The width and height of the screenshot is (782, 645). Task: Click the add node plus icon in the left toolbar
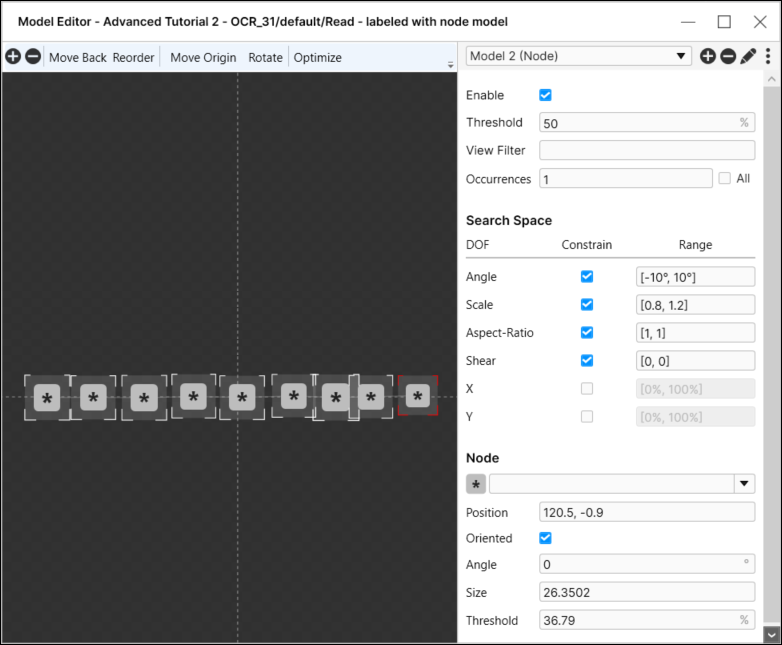13,56
